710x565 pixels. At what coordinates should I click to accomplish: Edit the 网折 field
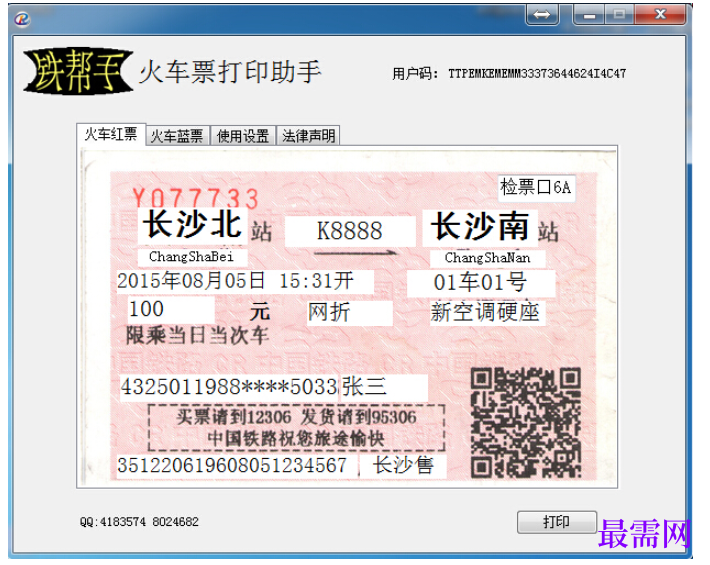[x=350, y=312]
